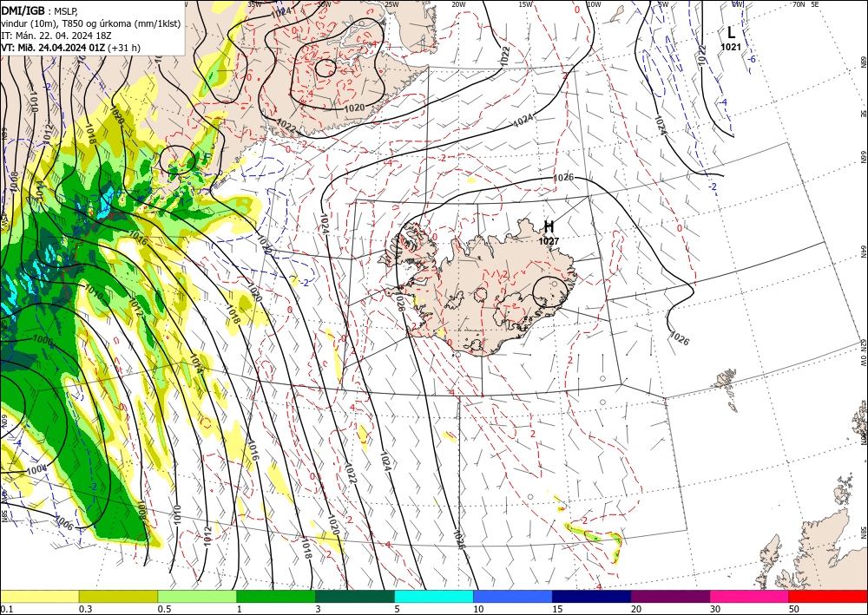Viewport: 868px width, 615px height.
Task: Click the blue -6 temperature label near L
Action: [x=753, y=59]
